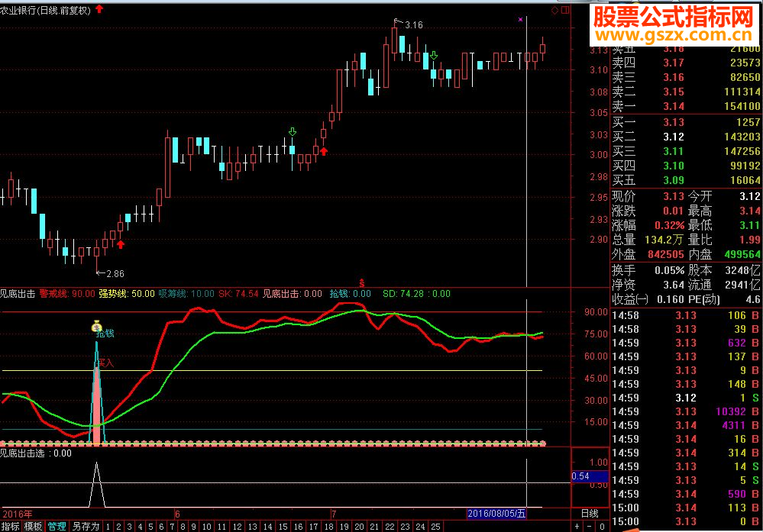Select the 日线 period label
This screenshot has height=532, width=763.
tap(590, 514)
